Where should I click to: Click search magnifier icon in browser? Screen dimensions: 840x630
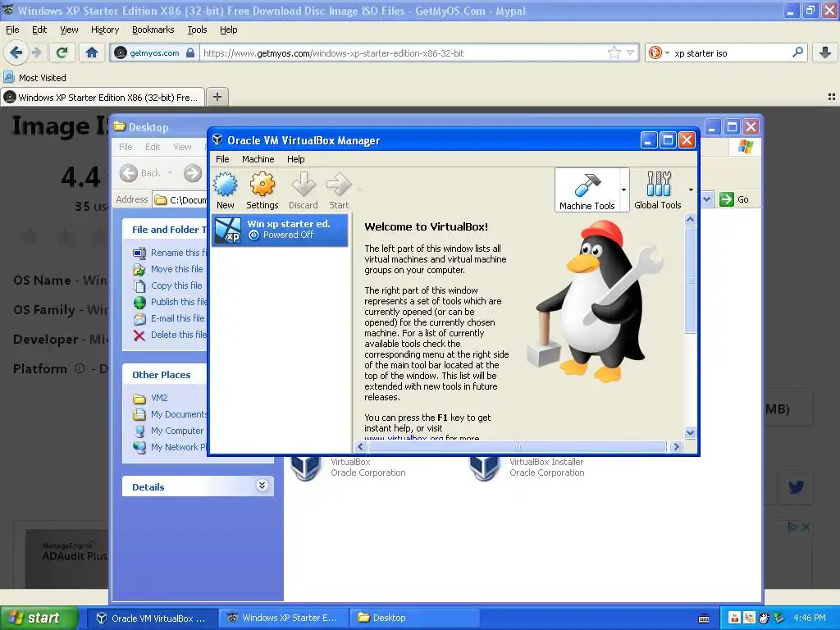point(797,52)
